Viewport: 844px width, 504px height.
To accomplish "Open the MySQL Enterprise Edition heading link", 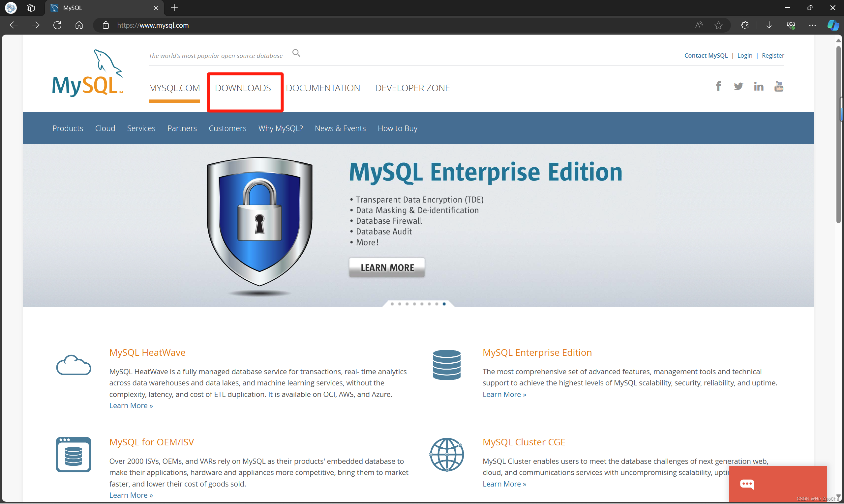I will [x=537, y=352].
